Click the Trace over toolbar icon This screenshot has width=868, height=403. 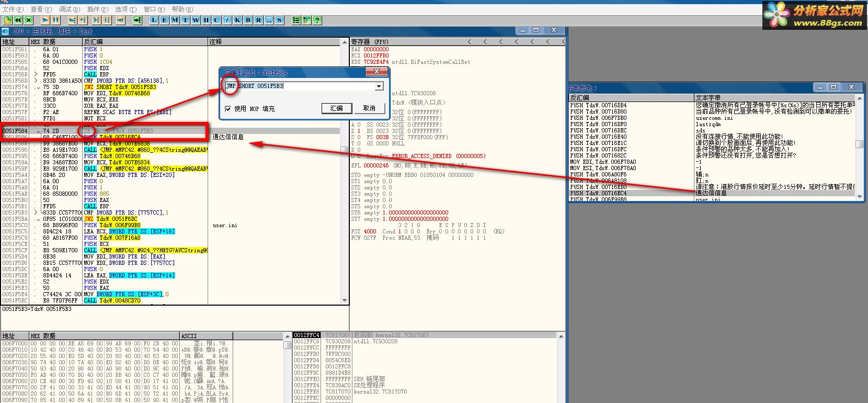point(107,20)
